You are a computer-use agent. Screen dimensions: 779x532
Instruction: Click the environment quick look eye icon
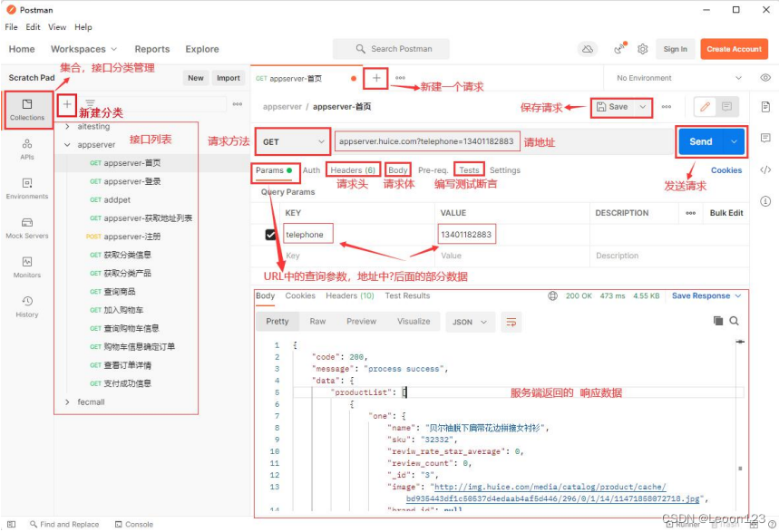tap(765, 78)
